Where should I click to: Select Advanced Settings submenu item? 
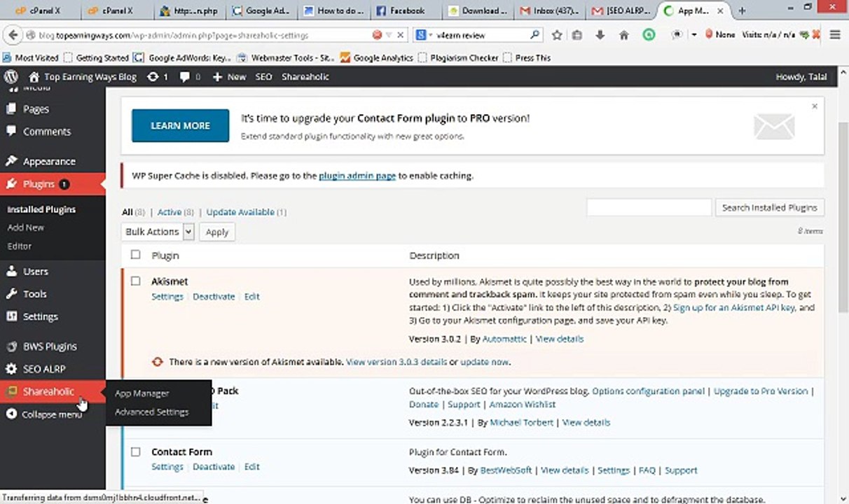click(152, 412)
